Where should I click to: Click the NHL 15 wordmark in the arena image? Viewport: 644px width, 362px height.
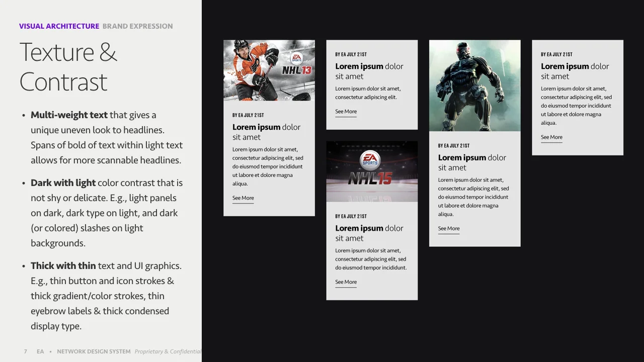372,177
